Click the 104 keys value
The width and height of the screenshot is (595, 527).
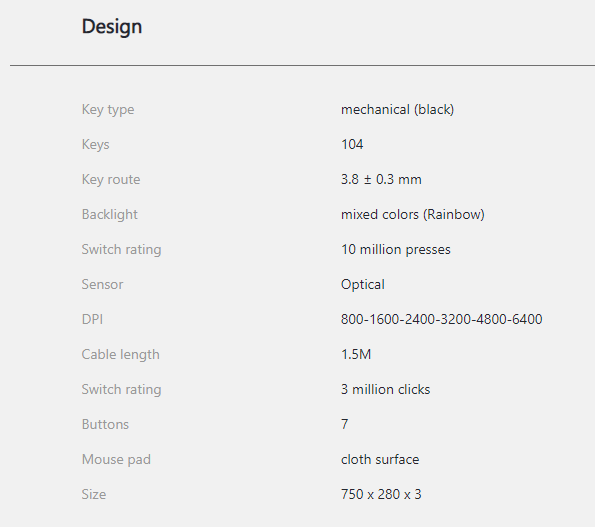point(352,145)
